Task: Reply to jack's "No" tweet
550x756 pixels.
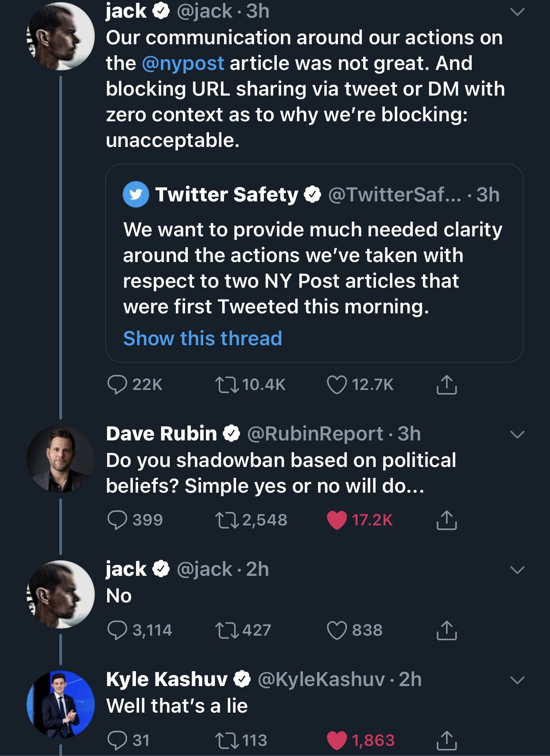Action: coord(117,630)
